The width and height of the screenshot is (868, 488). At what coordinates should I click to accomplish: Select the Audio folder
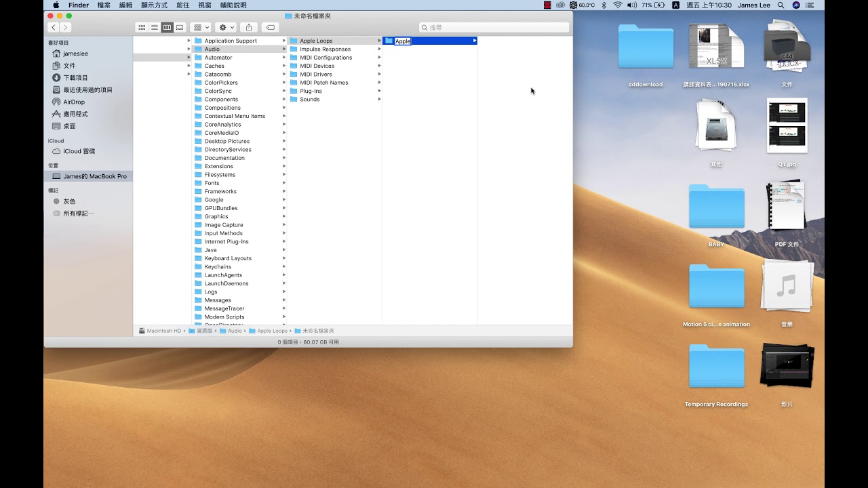pyautogui.click(x=240, y=49)
